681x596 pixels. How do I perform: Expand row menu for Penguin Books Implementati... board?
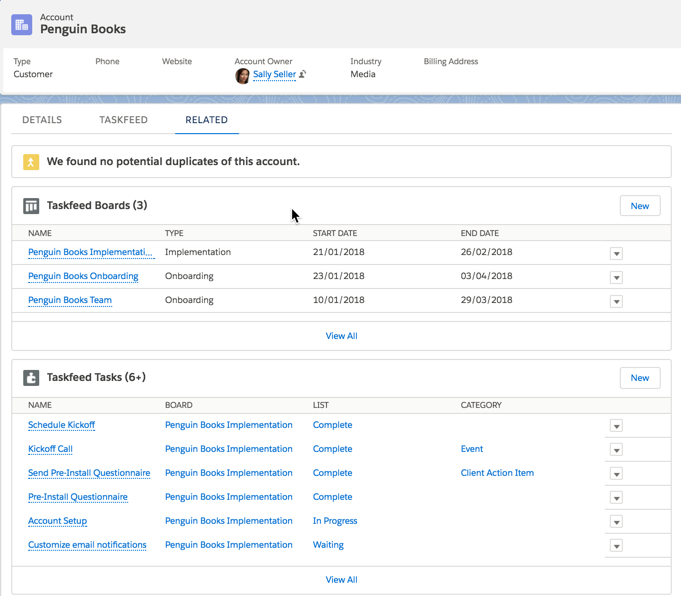[x=616, y=253]
